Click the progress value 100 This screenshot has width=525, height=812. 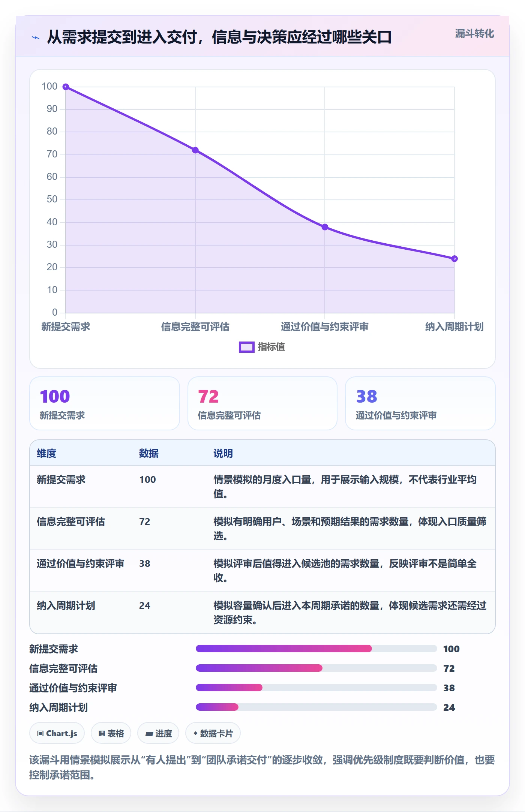[451, 649]
